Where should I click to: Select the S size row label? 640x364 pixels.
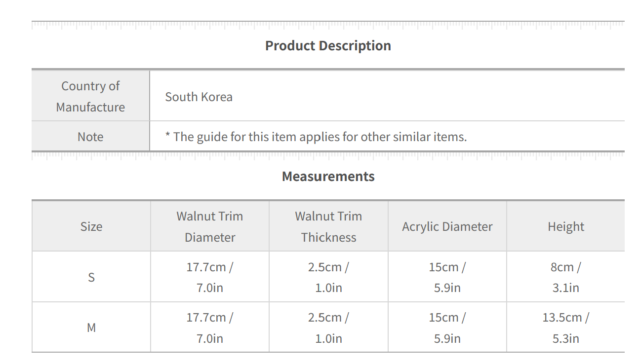pos(91,277)
